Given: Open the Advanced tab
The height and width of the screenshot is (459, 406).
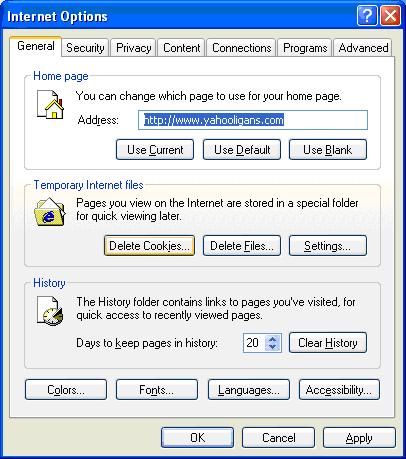Looking at the screenshot, I should pos(363,48).
